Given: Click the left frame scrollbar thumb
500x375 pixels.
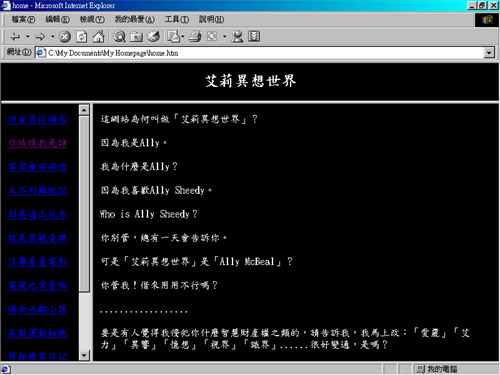Looking at the screenshot, I should (x=84, y=204).
